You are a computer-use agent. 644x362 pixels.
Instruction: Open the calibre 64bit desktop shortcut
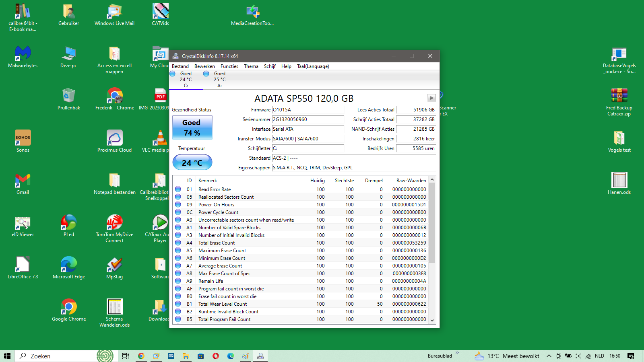(x=23, y=17)
